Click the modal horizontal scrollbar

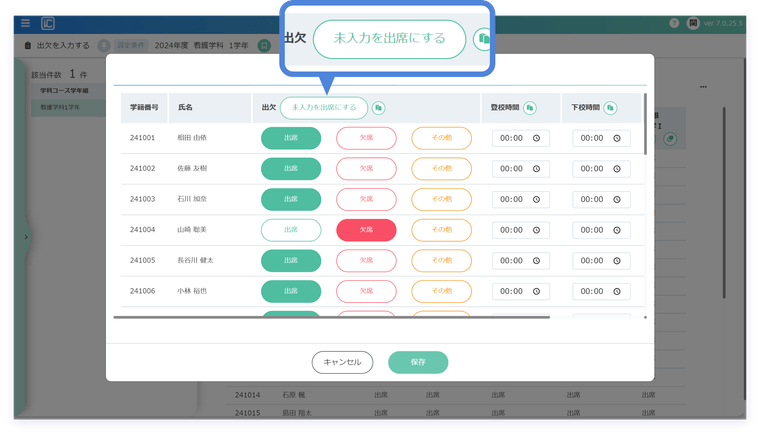tap(332, 317)
